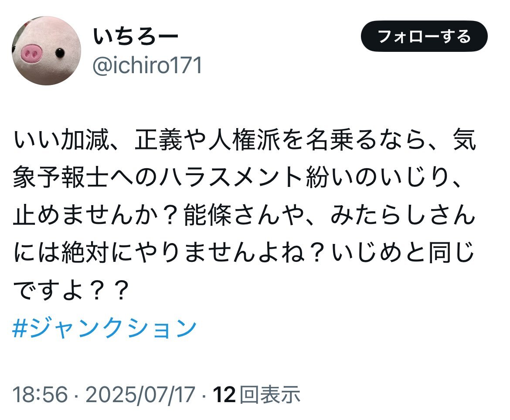Click the 18:56 post time
Image resolution: width=510 pixels, height=420 pixels.
coord(41,394)
